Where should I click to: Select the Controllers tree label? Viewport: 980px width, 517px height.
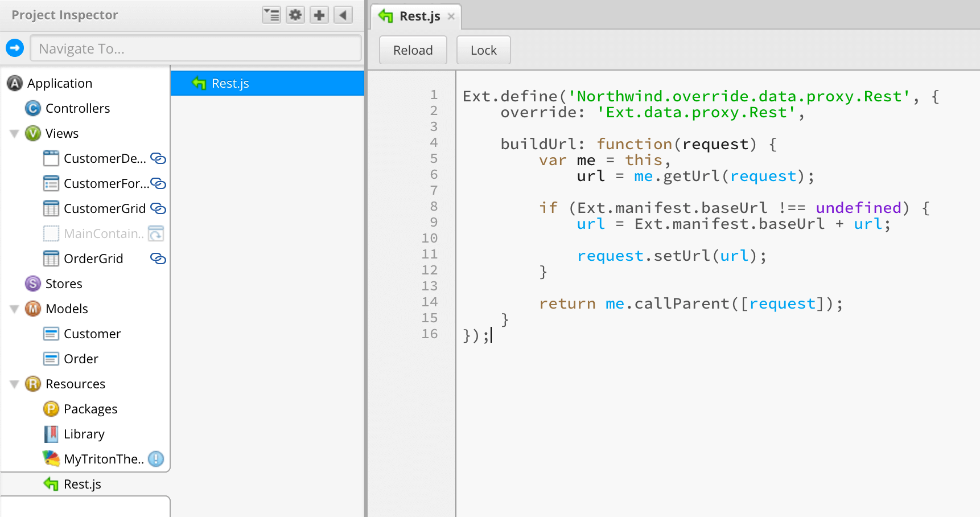coord(78,108)
